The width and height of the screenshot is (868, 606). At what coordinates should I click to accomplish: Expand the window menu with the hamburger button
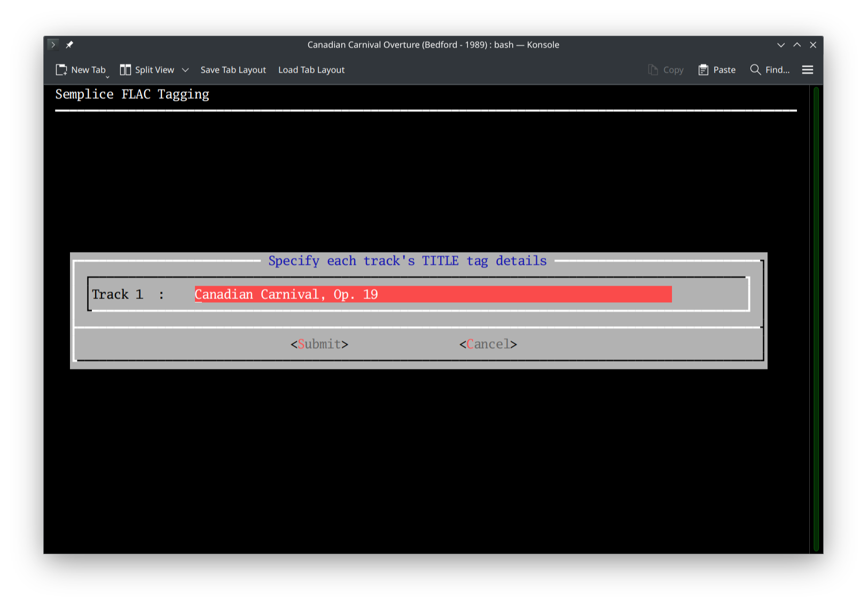pyautogui.click(x=807, y=69)
